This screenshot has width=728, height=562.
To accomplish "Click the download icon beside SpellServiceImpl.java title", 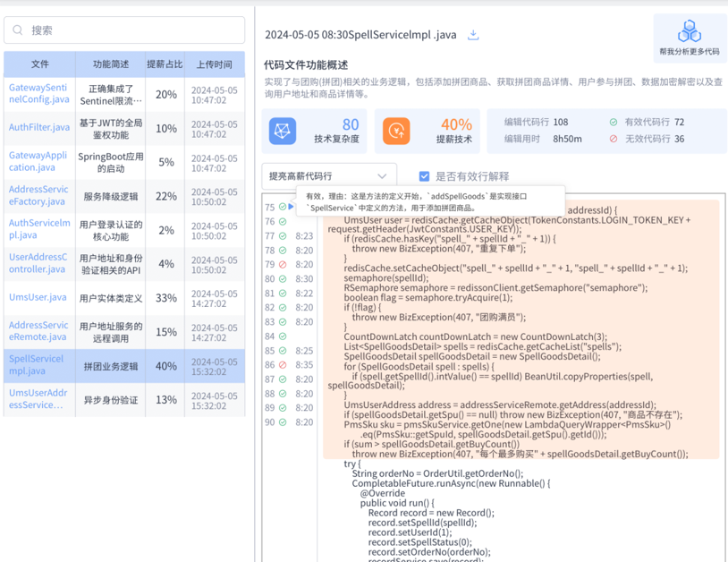I will tap(473, 35).
